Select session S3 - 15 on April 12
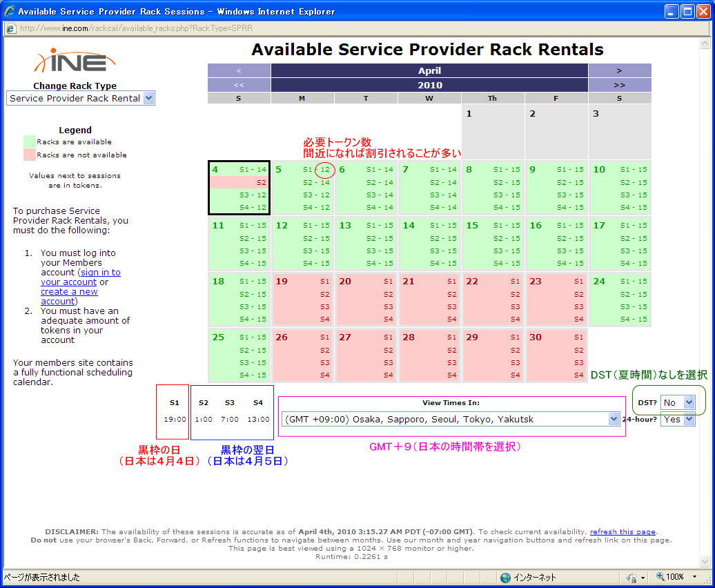715x588 pixels. click(316, 251)
